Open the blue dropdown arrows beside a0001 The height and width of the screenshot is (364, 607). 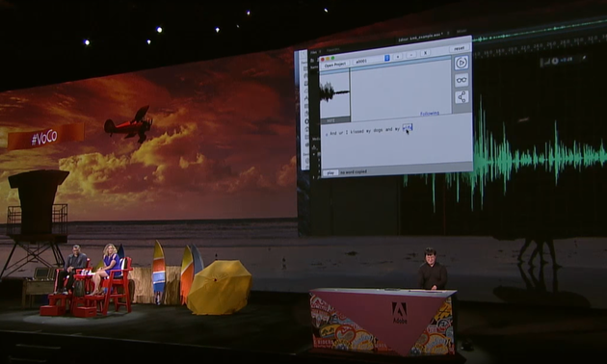tap(386, 58)
